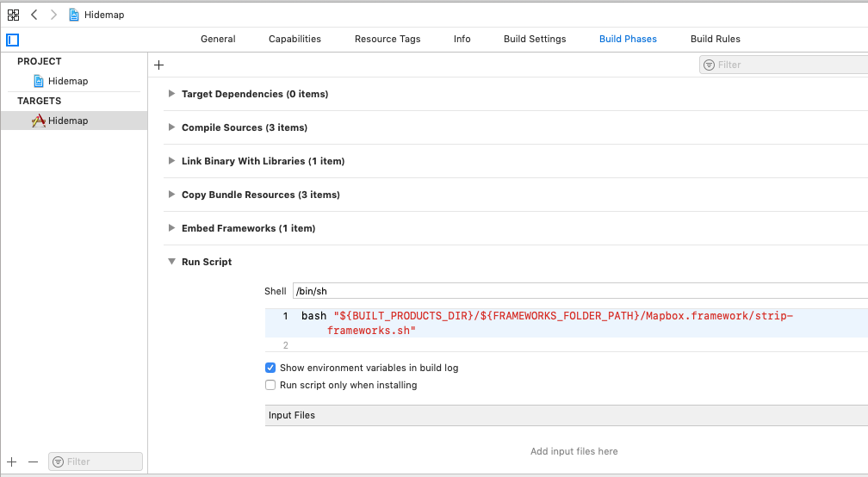Click the Shell path input field
The image size is (868, 477).
point(579,291)
